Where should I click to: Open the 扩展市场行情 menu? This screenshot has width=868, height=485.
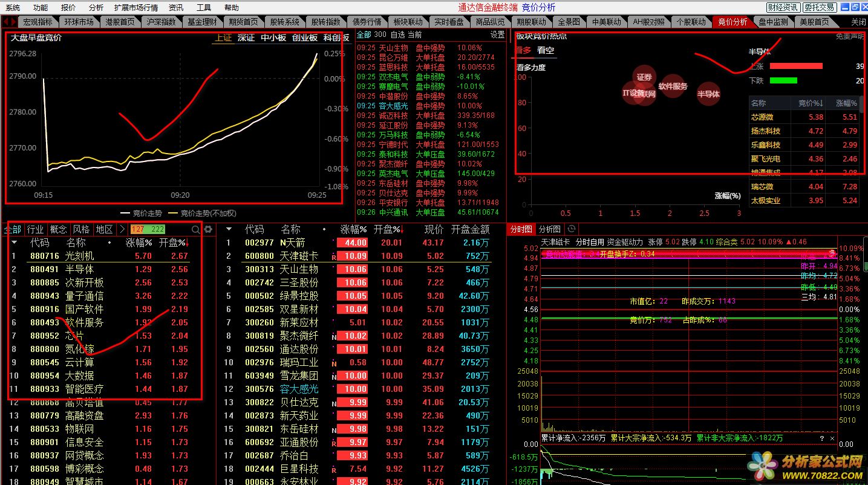pyautogui.click(x=136, y=8)
